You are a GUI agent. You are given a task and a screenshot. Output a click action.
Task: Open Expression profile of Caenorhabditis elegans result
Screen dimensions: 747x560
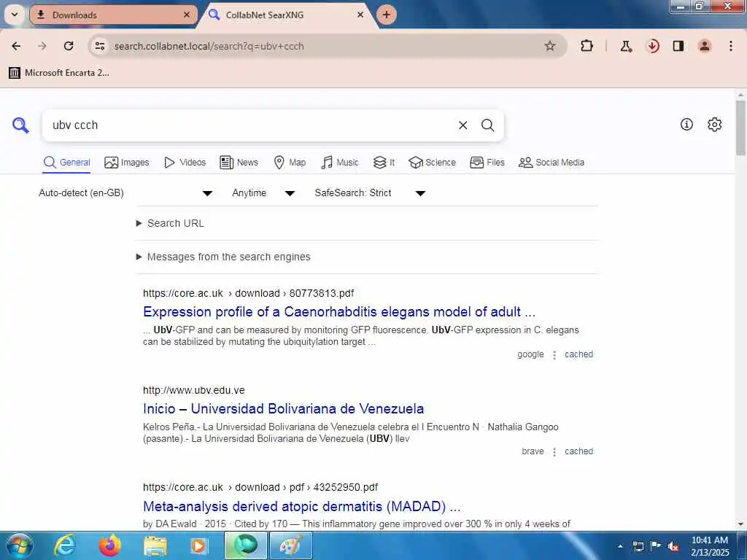[x=339, y=311]
